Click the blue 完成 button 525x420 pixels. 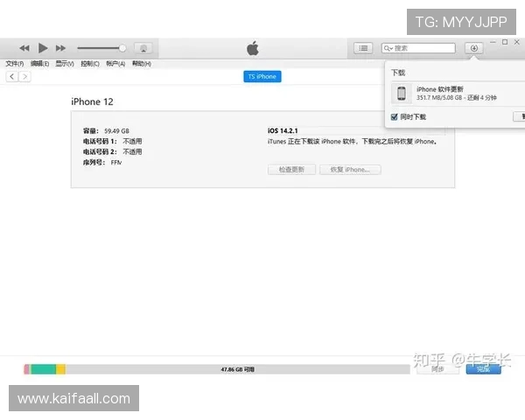(483, 369)
